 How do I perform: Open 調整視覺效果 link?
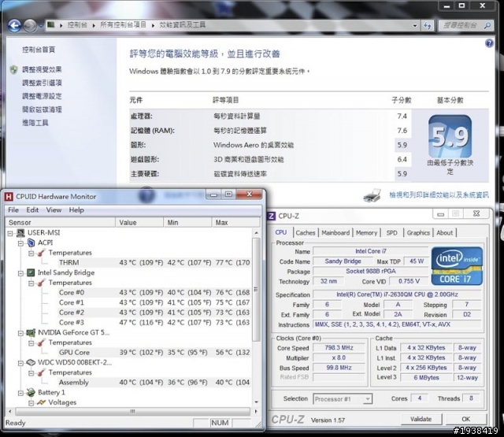(x=42, y=69)
